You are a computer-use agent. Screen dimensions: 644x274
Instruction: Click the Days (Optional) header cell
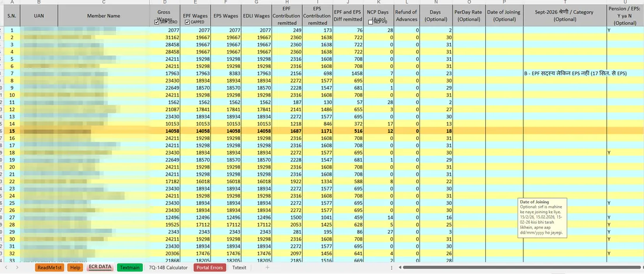coord(436,16)
